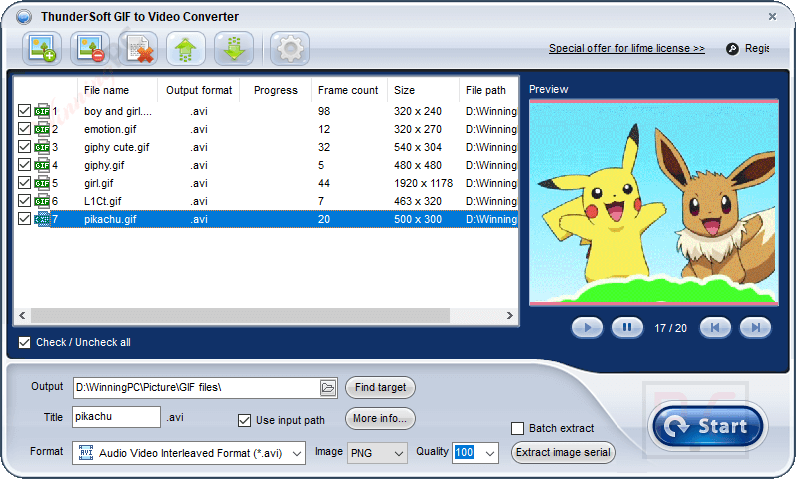The width and height of the screenshot is (797, 479).
Task: Click the browse folder icon in Output field
Action: pos(328,388)
